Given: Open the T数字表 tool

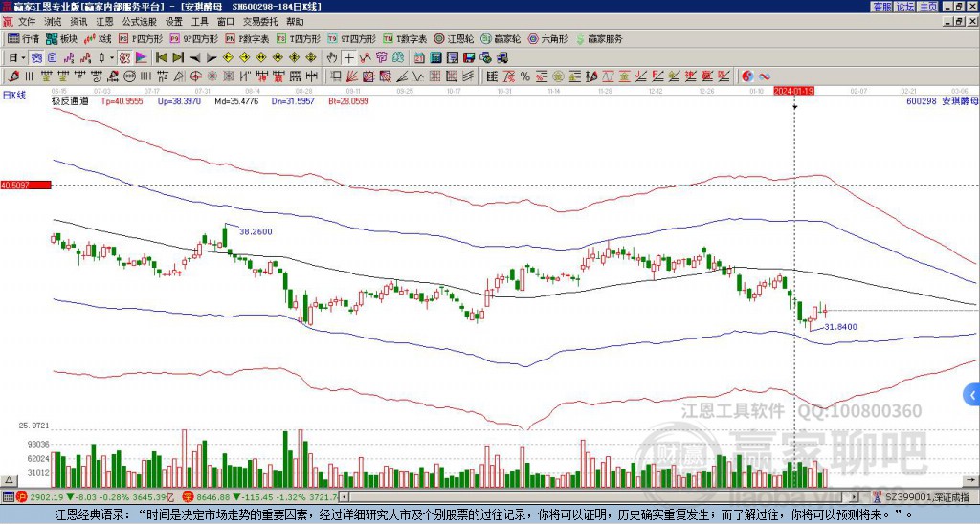Looking at the screenshot, I should pyautogui.click(x=405, y=38).
